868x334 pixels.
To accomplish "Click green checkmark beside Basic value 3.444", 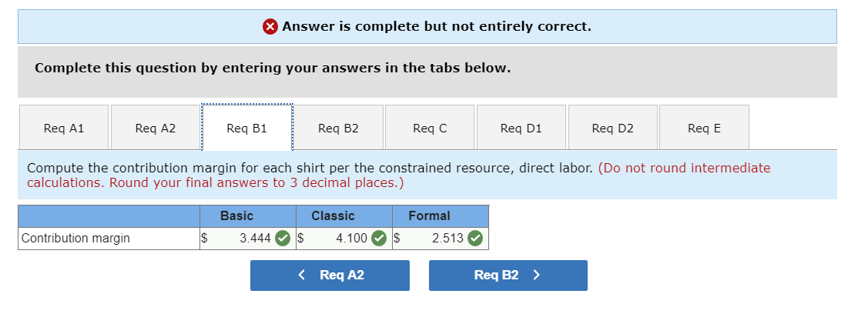I will 283,239.
